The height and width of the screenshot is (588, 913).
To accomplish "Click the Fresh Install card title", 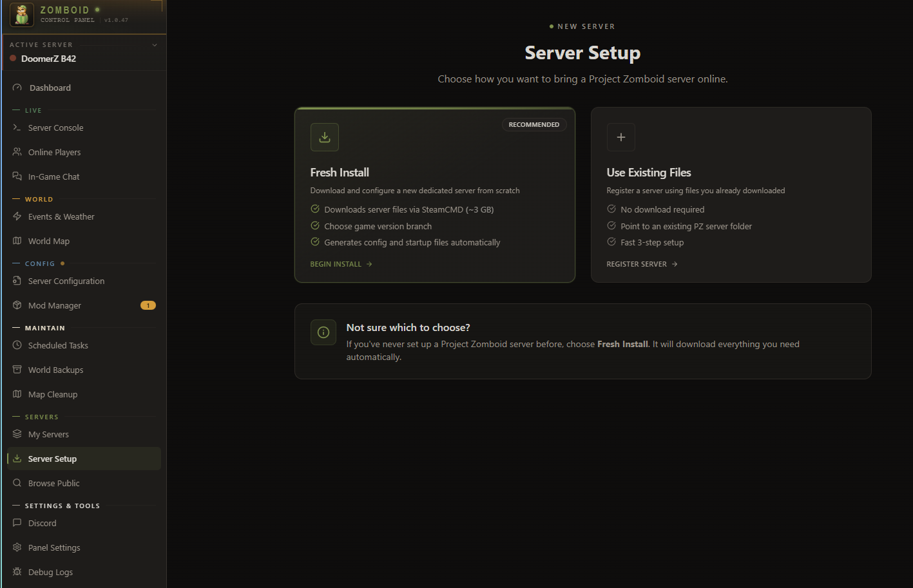I will (340, 173).
